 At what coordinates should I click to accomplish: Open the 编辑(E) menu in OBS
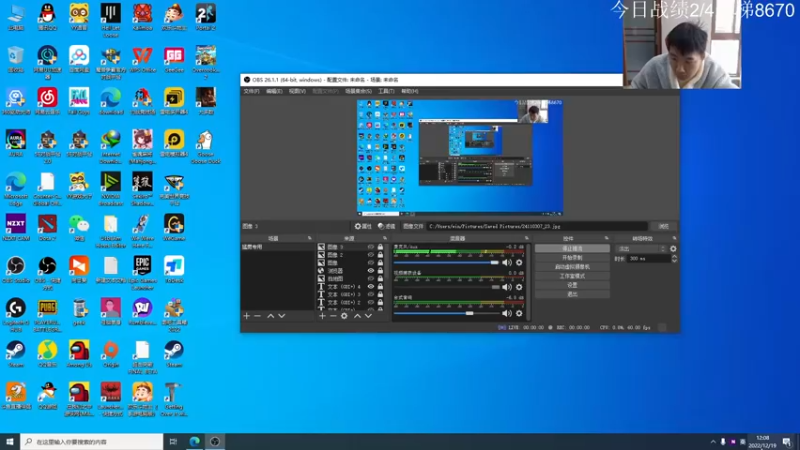pyautogui.click(x=274, y=91)
